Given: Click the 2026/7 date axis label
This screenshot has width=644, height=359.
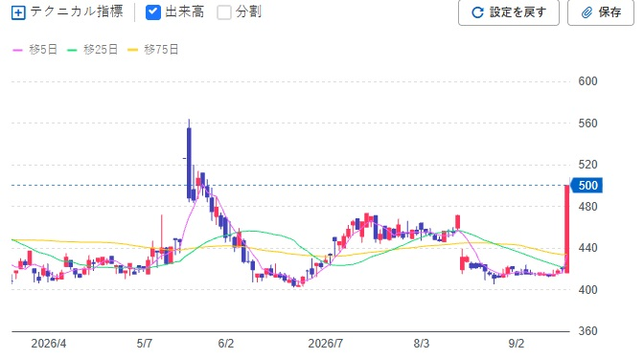Looking at the screenshot, I should pos(325,344).
